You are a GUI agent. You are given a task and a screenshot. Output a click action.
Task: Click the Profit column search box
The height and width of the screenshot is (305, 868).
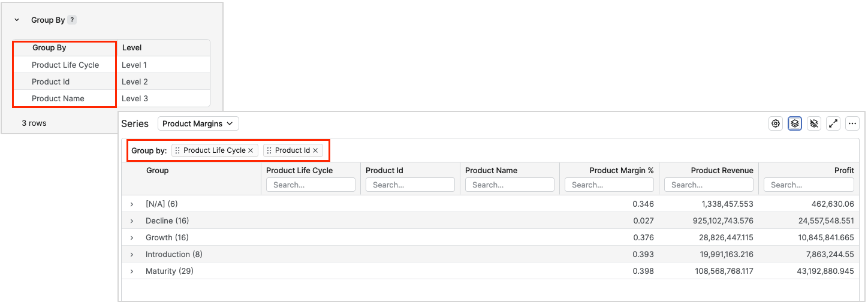pos(809,185)
